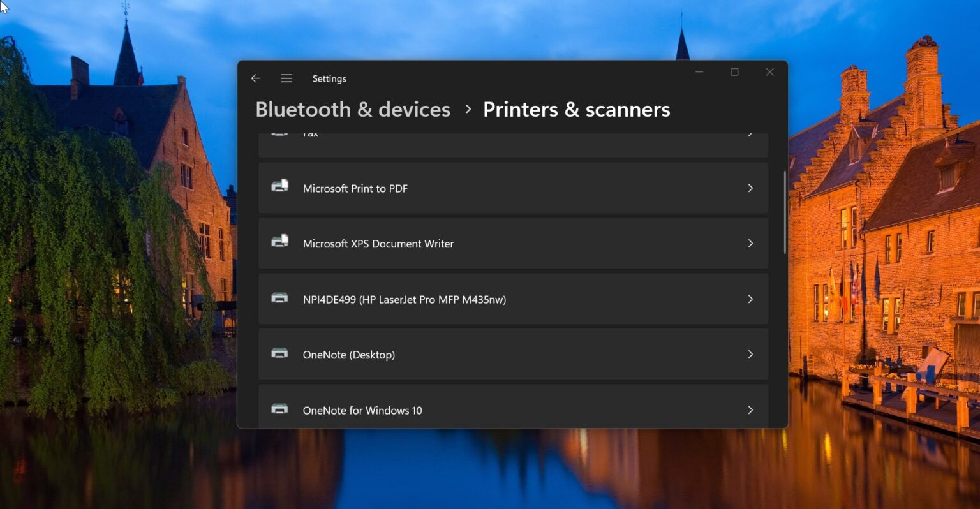Expand Microsoft XPS Document Writer chevron
This screenshot has height=509, width=980.
(x=750, y=244)
